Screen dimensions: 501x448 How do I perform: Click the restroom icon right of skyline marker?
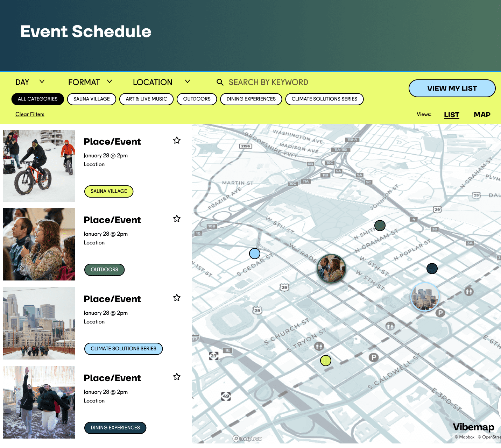pos(469,291)
